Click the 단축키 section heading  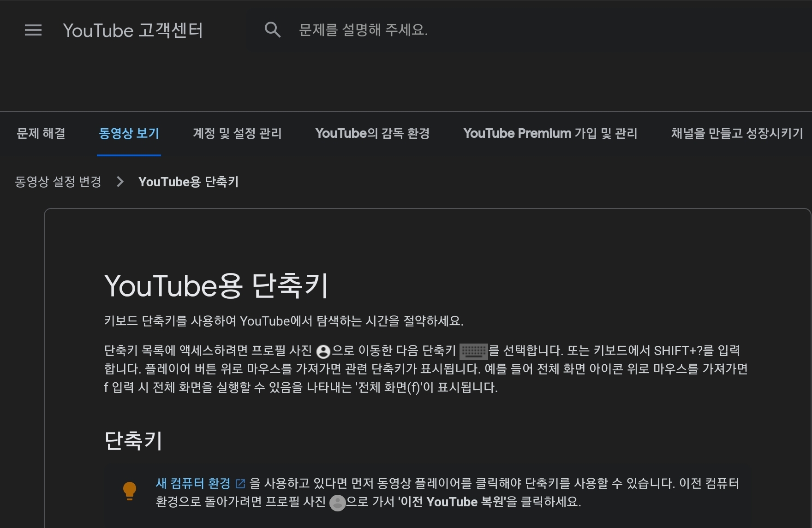click(133, 440)
